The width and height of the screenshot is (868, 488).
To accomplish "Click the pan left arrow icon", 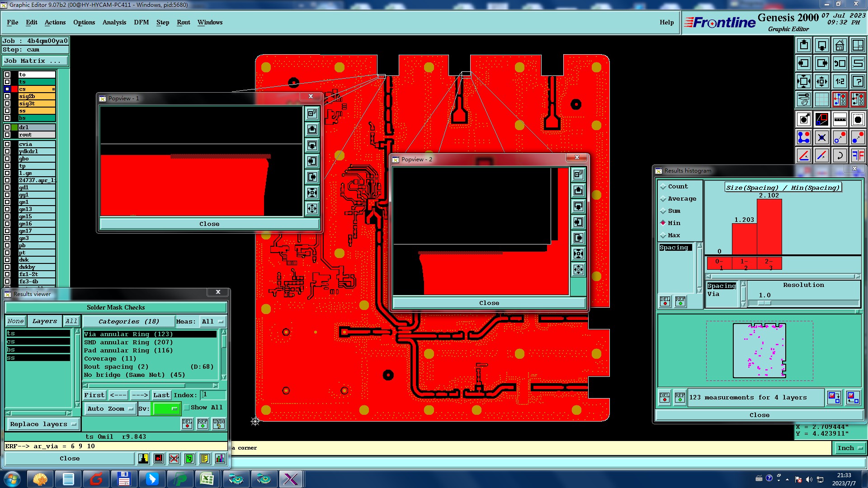I will click(803, 64).
